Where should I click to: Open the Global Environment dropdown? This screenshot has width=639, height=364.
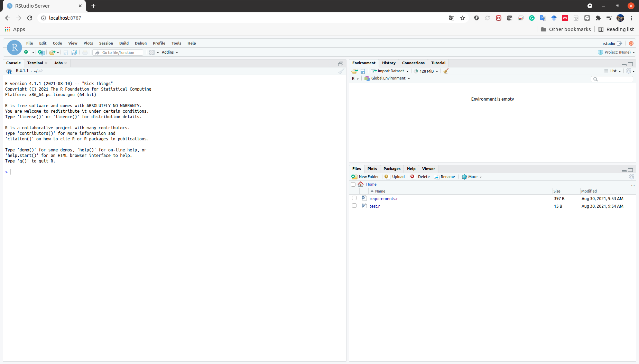pyautogui.click(x=387, y=78)
